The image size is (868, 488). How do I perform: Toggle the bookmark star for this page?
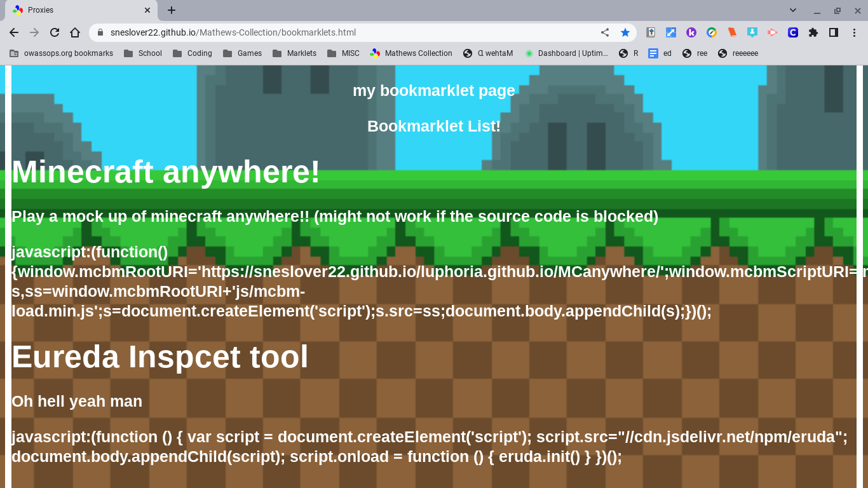coord(625,32)
